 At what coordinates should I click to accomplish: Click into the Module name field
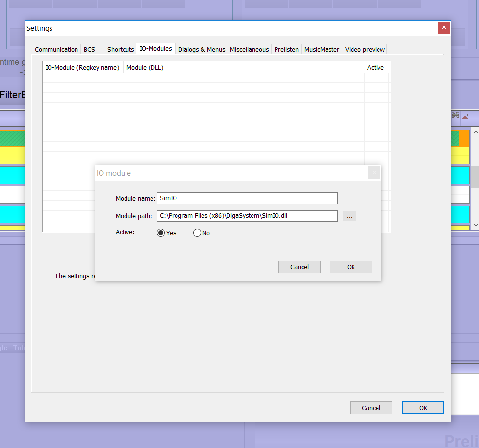(247, 198)
